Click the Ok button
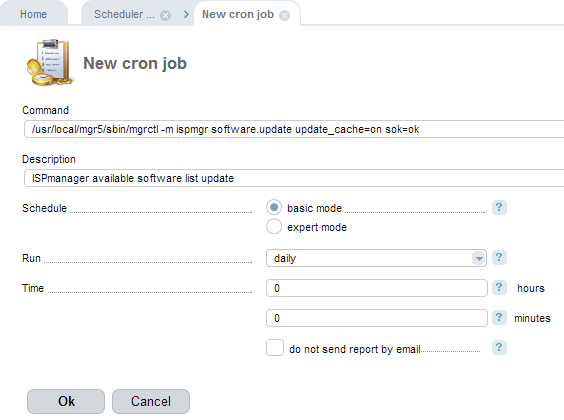The image size is (564, 420). click(x=66, y=401)
